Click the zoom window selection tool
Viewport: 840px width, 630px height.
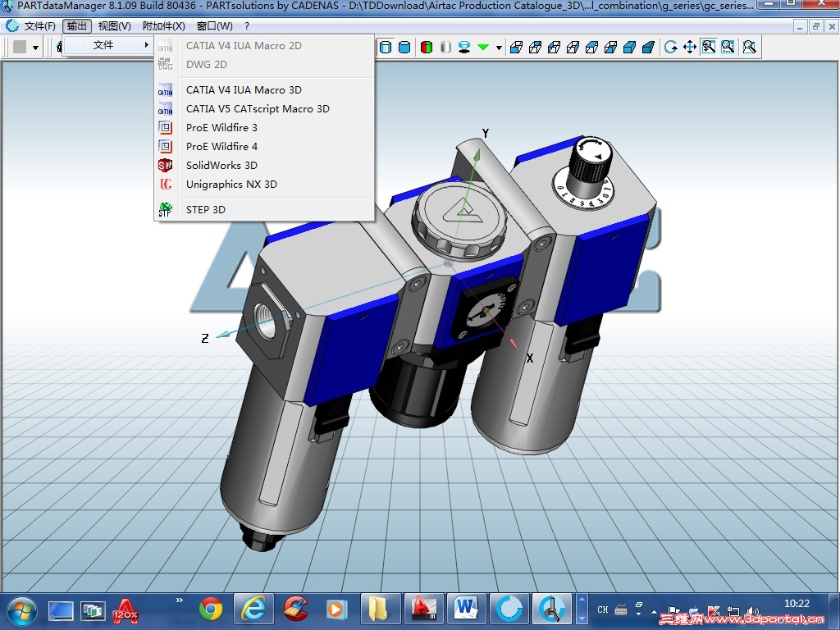coord(728,47)
